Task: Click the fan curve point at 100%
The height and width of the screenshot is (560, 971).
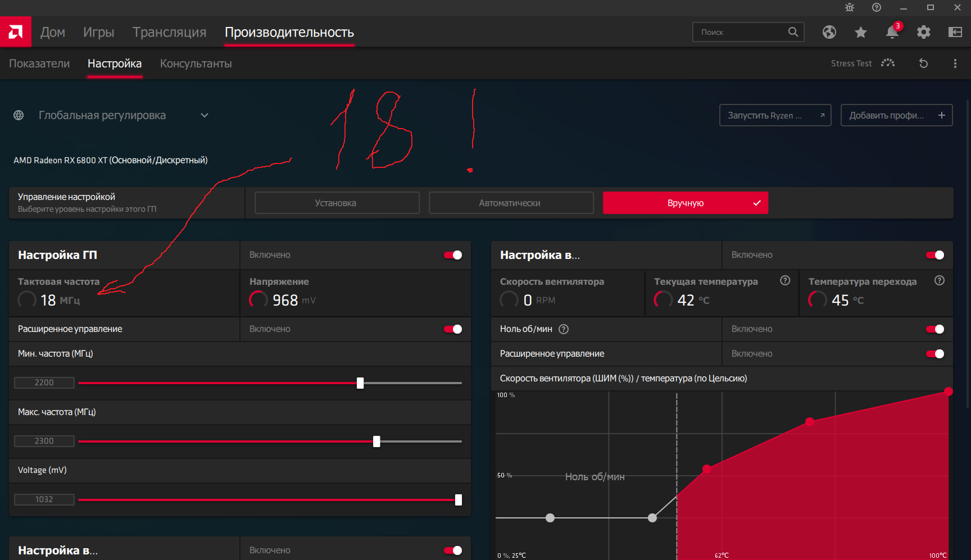Action: pyautogui.click(x=949, y=391)
